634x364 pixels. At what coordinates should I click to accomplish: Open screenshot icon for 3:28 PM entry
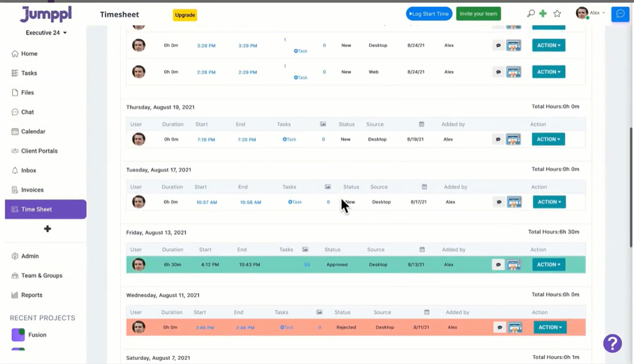pos(514,45)
